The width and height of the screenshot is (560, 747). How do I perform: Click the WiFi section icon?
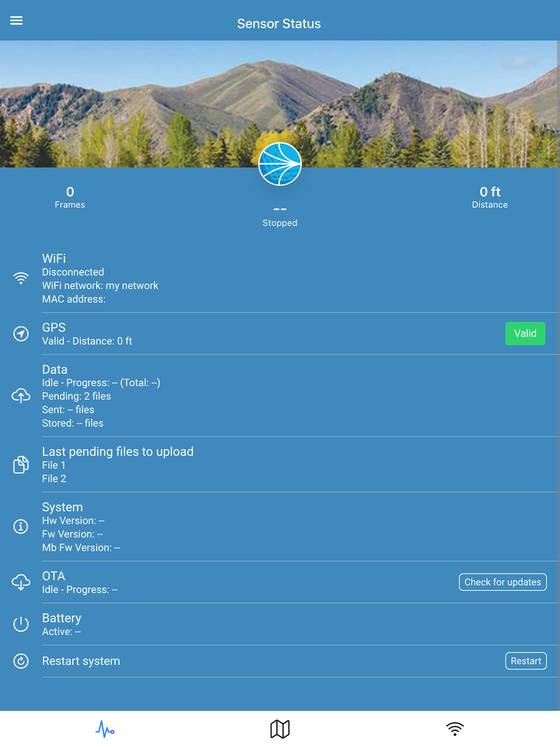(x=21, y=278)
